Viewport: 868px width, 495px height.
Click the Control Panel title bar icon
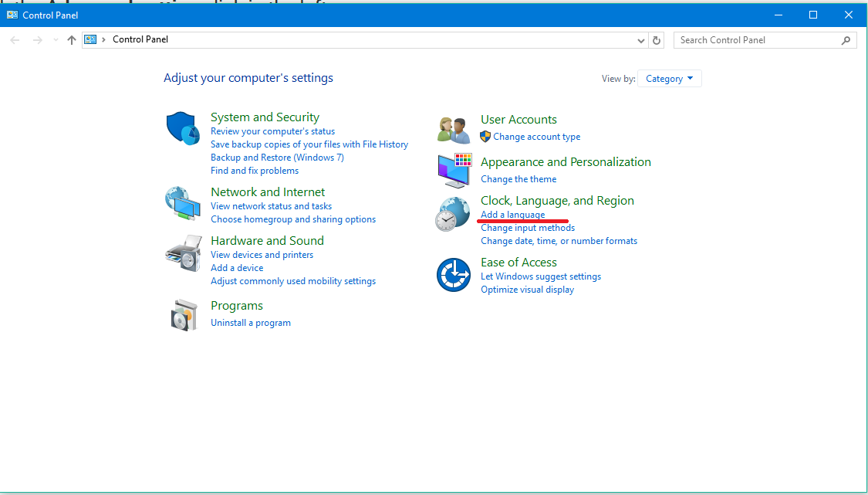click(12, 15)
